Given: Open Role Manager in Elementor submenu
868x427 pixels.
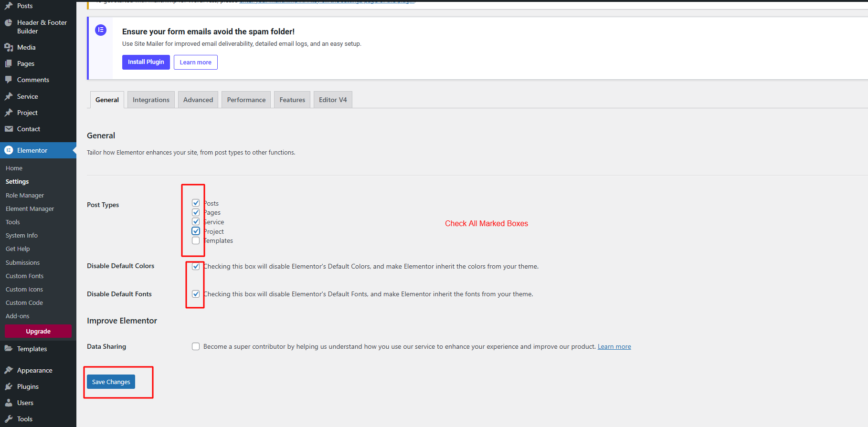Looking at the screenshot, I should coord(25,195).
